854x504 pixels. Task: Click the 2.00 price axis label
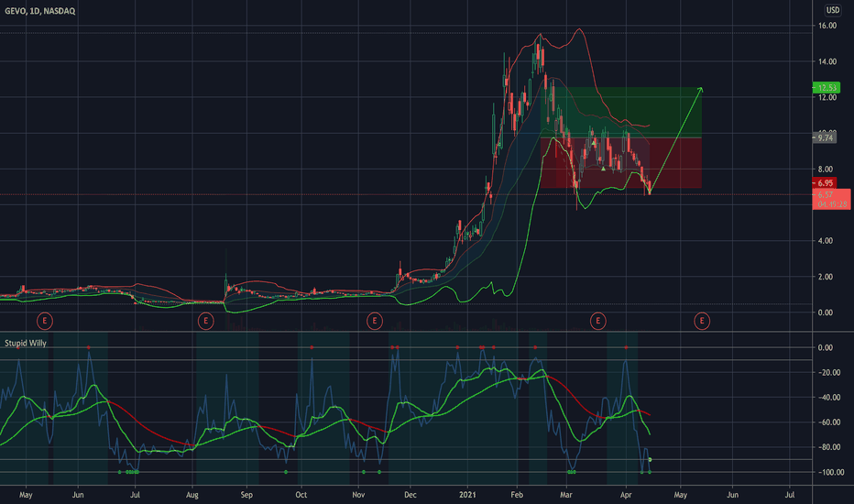[x=825, y=277]
